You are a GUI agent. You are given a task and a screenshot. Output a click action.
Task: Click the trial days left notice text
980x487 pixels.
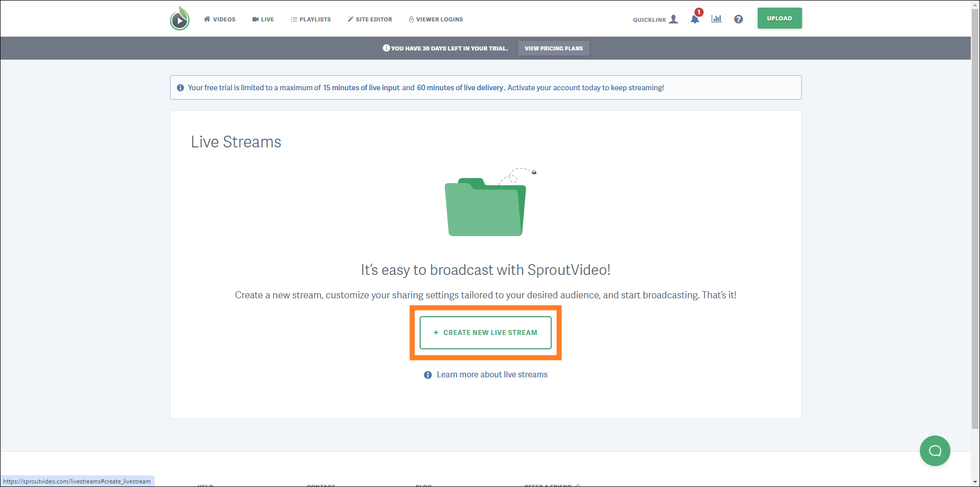click(x=449, y=48)
